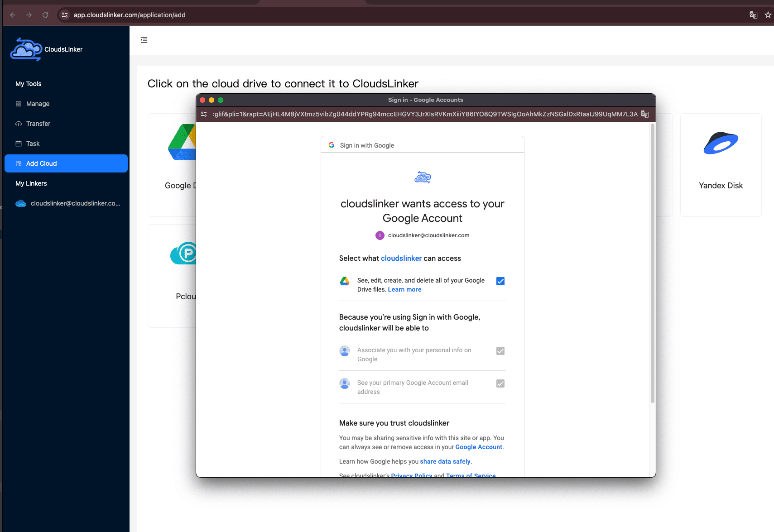Open Google Account link
The image size is (774, 532).
[x=479, y=447]
